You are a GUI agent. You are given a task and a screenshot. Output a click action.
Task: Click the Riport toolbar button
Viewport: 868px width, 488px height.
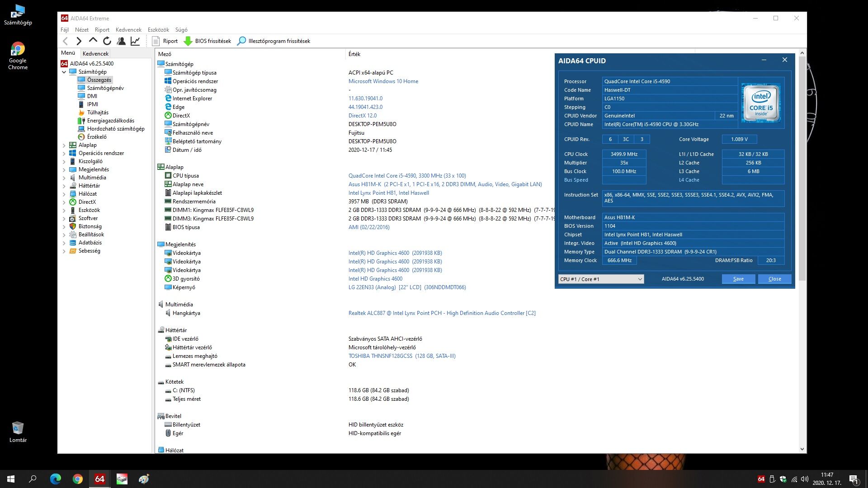tap(165, 41)
